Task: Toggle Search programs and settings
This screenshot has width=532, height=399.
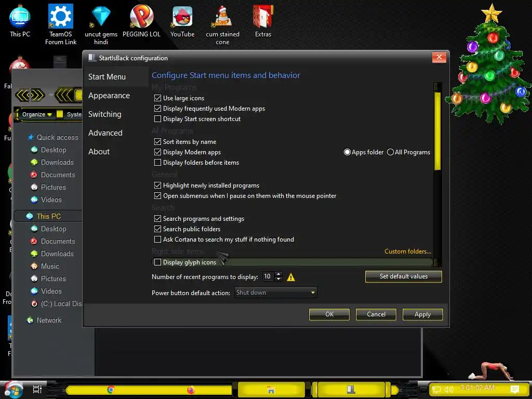Action: pyautogui.click(x=157, y=219)
